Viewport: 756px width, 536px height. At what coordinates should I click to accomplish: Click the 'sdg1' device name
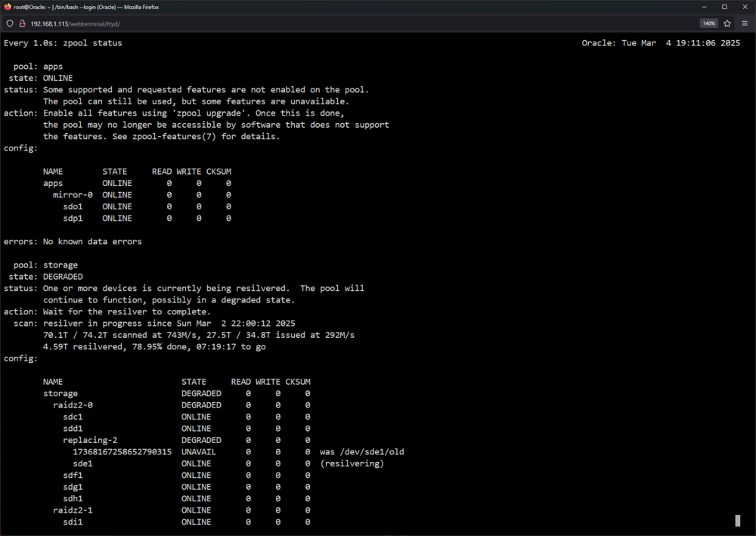[x=73, y=487]
